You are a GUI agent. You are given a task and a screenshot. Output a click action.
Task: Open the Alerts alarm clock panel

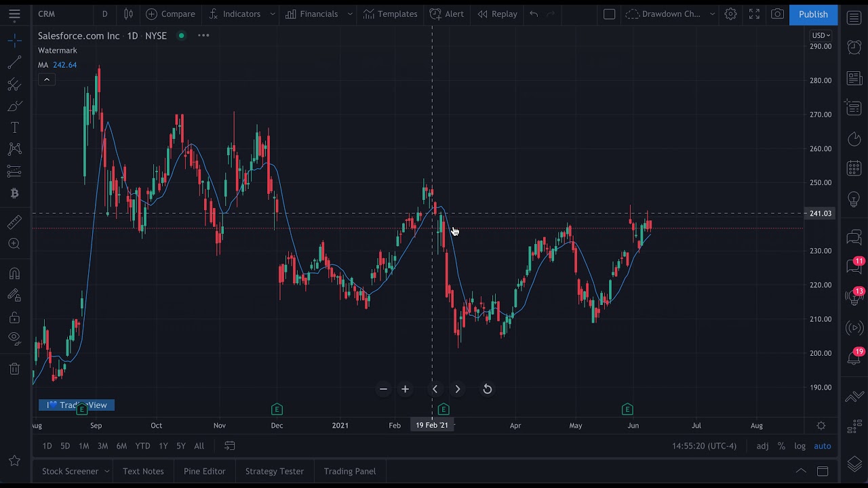(x=854, y=47)
